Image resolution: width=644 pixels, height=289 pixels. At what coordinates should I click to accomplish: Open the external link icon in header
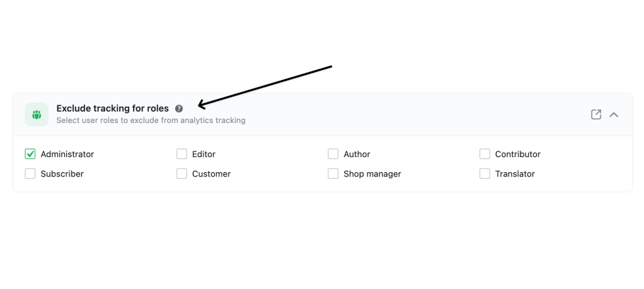(596, 114)
